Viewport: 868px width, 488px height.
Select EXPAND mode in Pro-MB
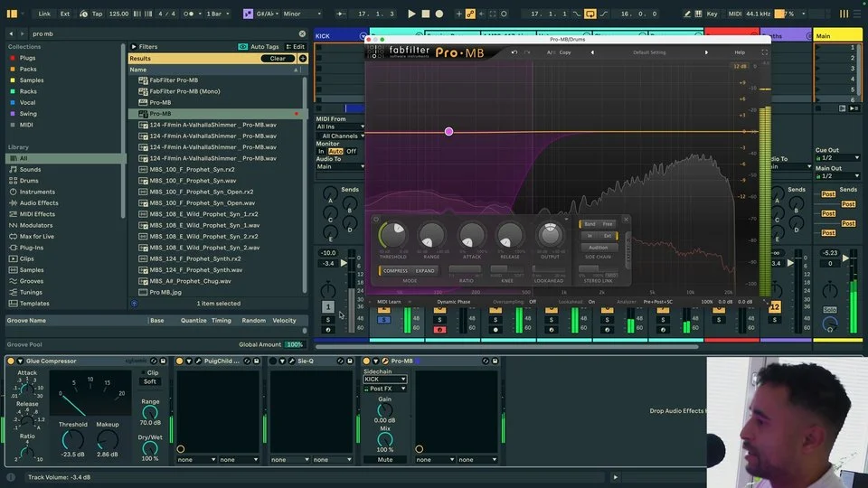425,271
